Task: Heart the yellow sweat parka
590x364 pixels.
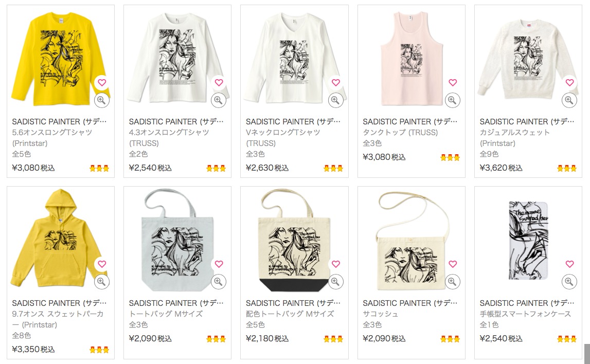Action: [102, 264]
